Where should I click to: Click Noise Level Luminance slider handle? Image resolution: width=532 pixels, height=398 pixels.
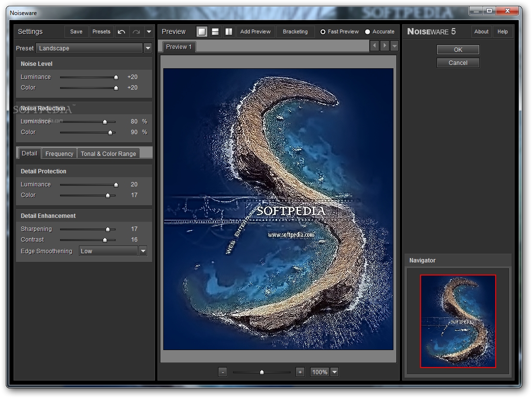[116, 77]
